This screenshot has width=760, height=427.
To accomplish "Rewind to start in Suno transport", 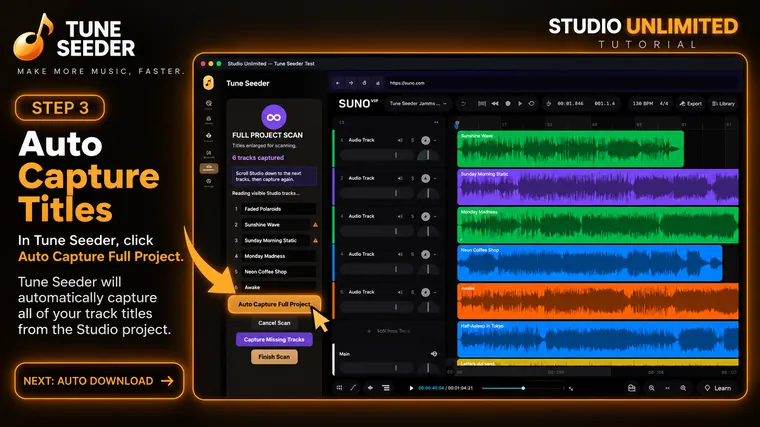I will (495, 104).
